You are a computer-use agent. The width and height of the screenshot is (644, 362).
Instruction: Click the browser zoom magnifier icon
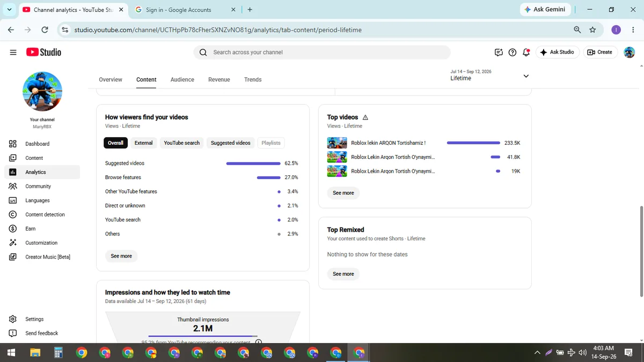pyautogui.click(x=577, y=30)
